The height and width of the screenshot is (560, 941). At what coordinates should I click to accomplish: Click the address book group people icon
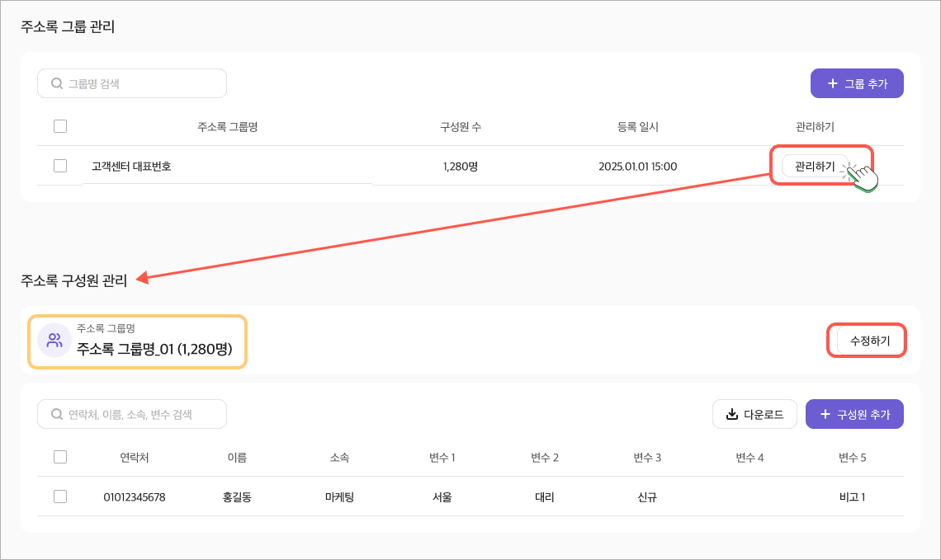tap(54, 341)
